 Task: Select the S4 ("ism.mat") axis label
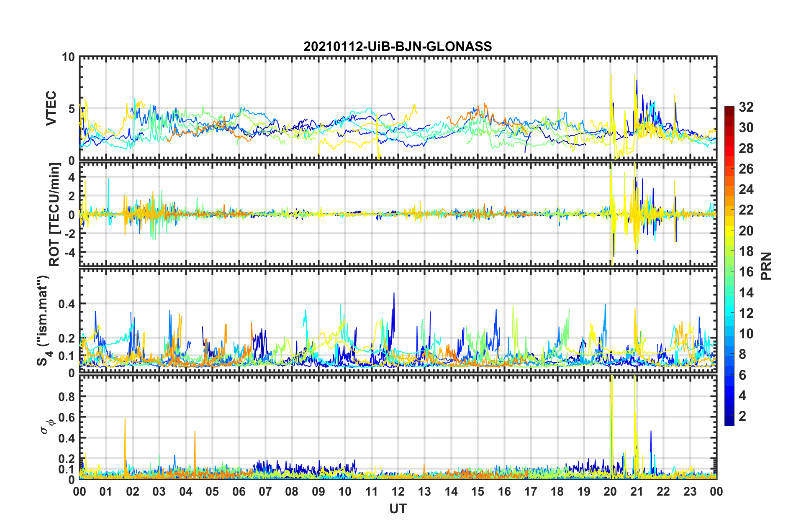coord(44,321)
